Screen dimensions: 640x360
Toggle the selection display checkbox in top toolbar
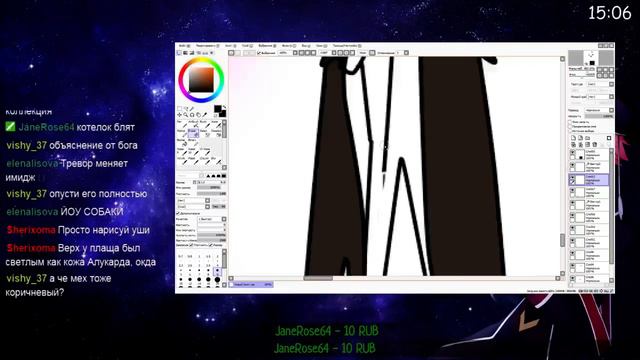tap(259, 53)
